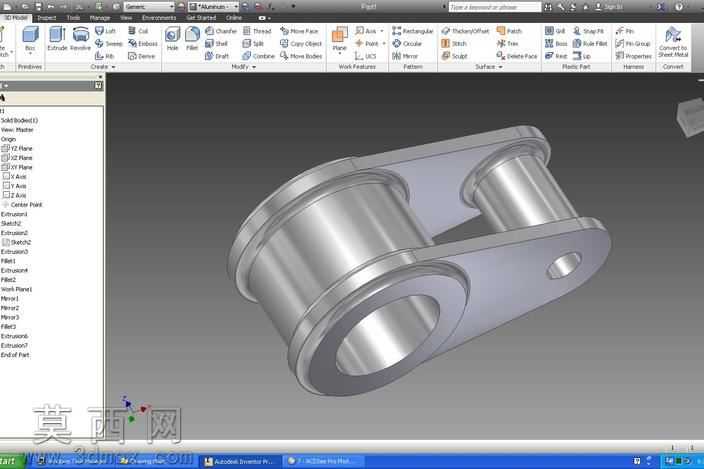Switch to the Tools tab
Screen dimensions: 704x469
[x=73, y=18]
